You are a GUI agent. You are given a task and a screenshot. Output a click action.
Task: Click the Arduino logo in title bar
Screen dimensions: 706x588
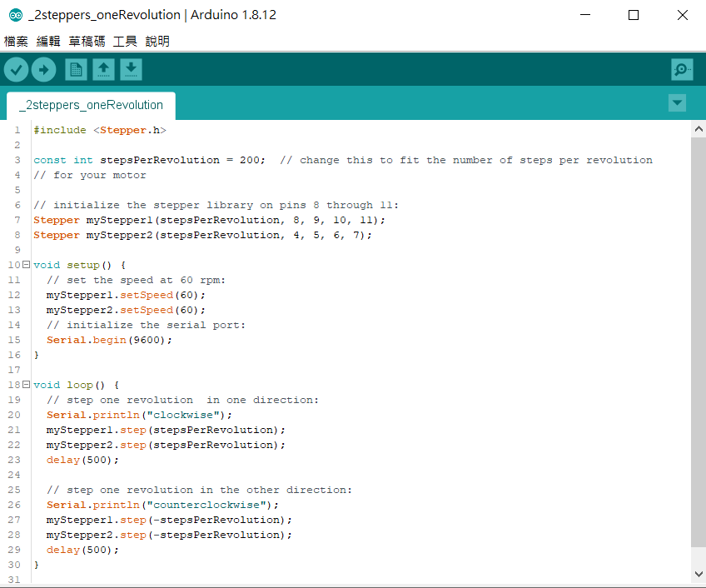click(x=15, y=15)
